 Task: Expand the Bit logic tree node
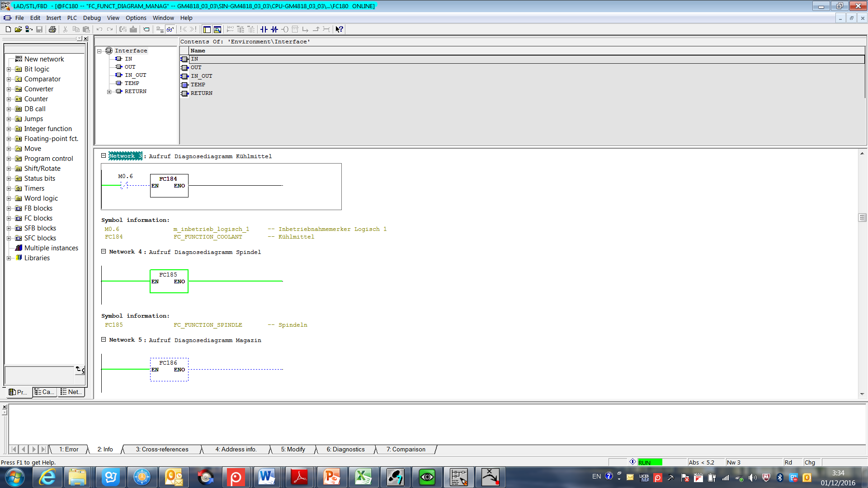9,69
